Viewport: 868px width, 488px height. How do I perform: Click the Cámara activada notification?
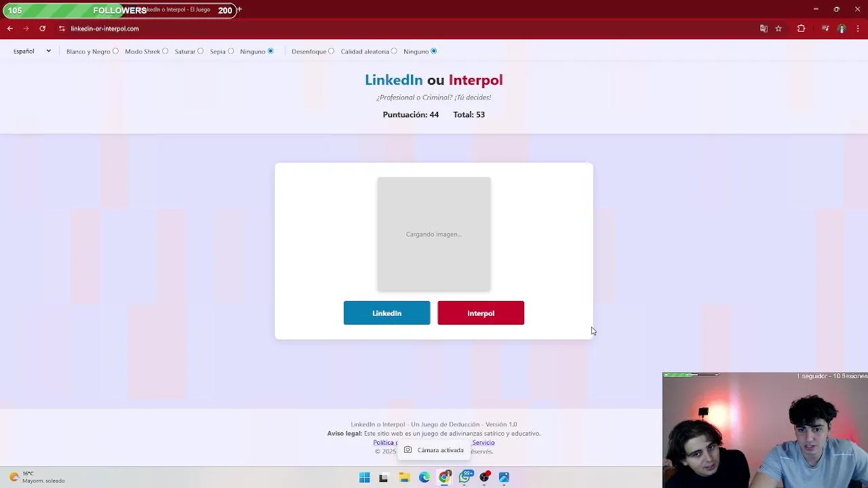(x=434, y=450)
